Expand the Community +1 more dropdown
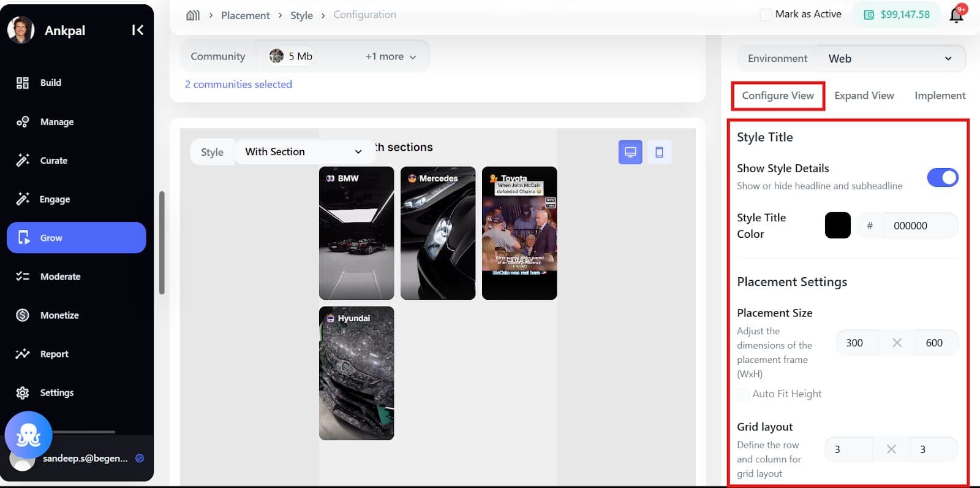 click(x=391, y=56)
